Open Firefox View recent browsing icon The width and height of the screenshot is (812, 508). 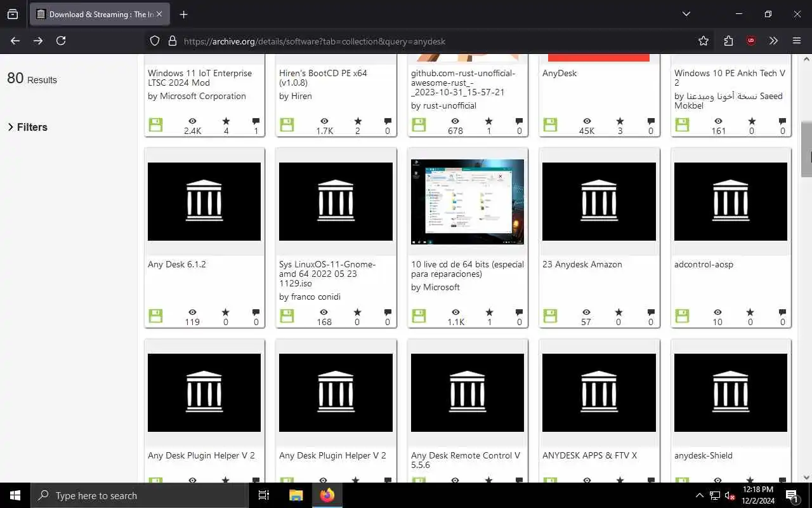pos(13,14)
